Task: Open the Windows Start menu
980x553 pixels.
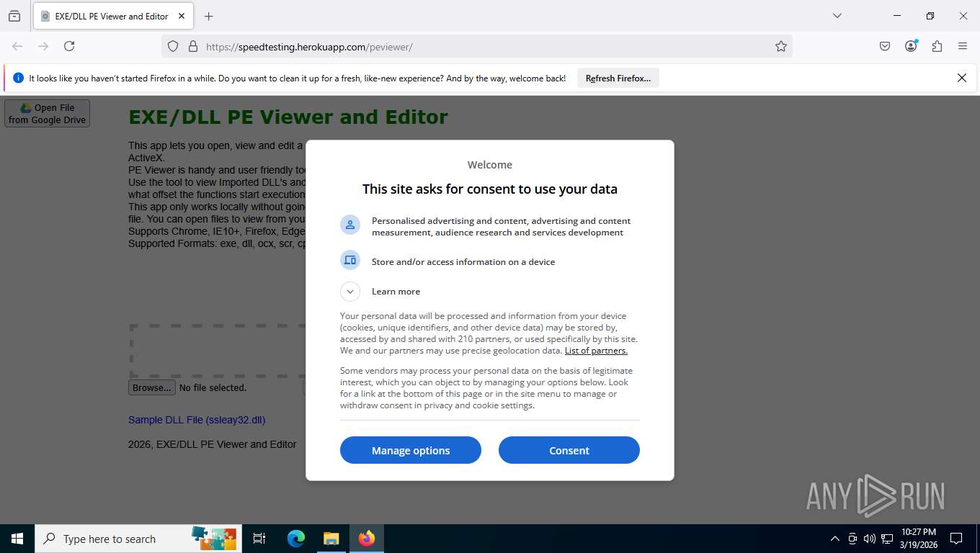Action: pos(17,539)
